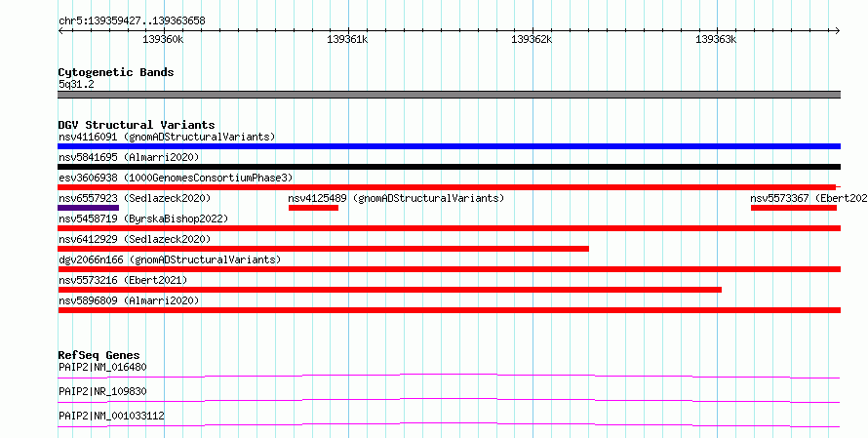Viewport: 868px width, 438px height.
Task: Open esv3606938 1000GenomesConsortiumPhase3 label
Action: click(176, 178)
